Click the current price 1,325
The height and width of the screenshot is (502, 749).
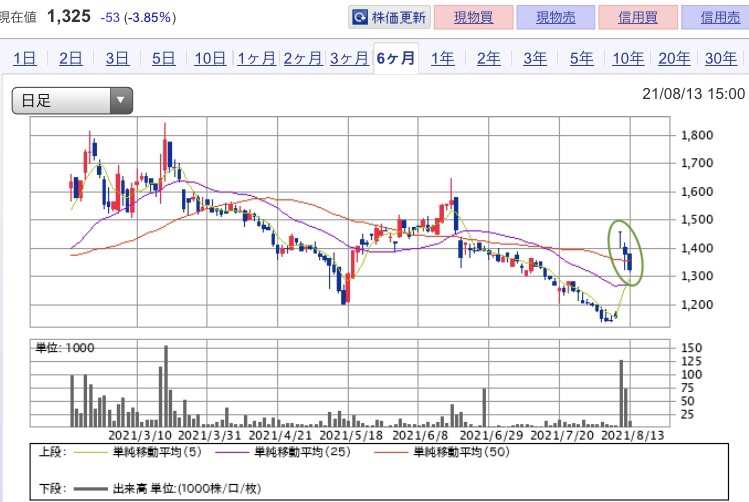pos(69,16)
